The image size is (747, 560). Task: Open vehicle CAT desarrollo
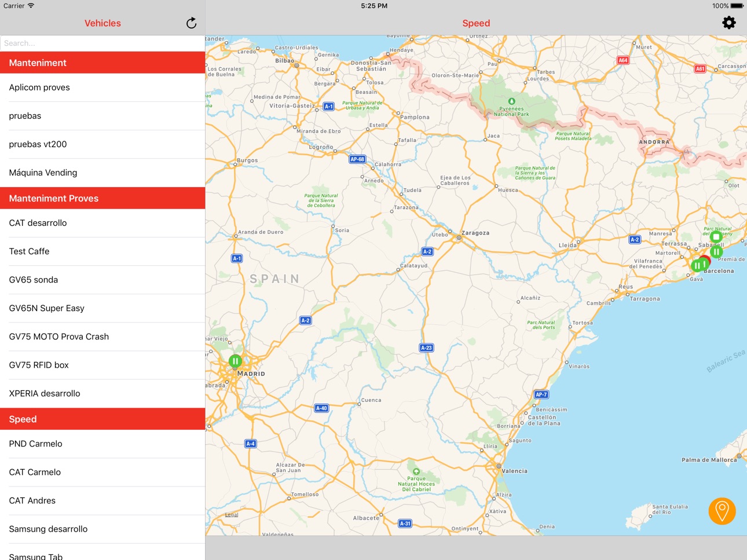click(x=102, y=223)
